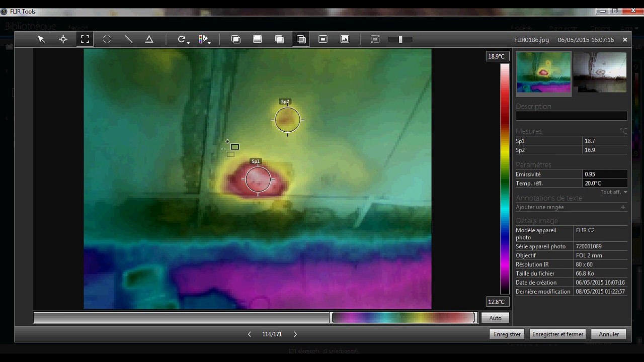Open the rotate image dropdown

point(183,39)
